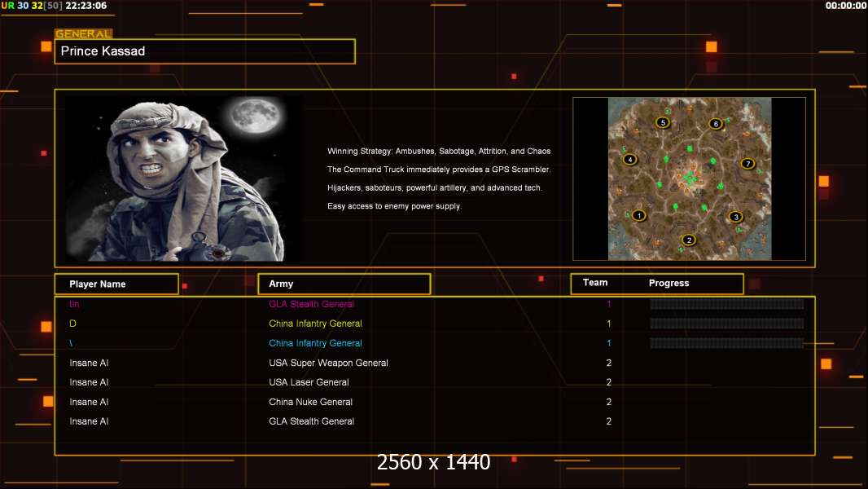Click the USA Super Weapon General entry
The width and height of the screenshot is (868, 489).
tap(328, 363)
